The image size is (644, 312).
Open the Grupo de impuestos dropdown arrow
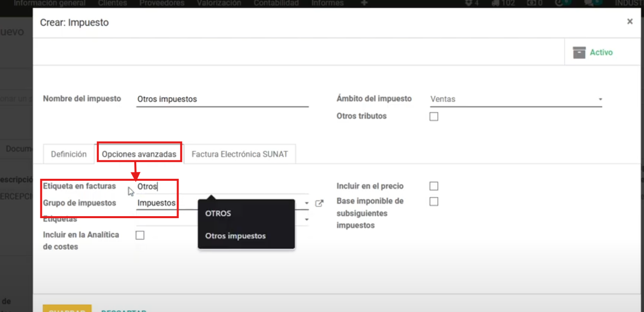pyautogui.click(x=307, y=204)
